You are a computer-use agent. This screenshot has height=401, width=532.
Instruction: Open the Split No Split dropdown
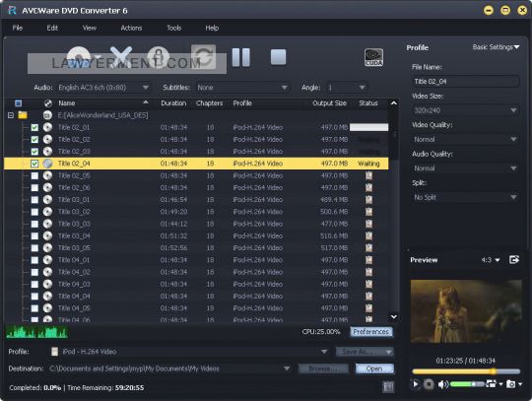[x=465, y=197]
